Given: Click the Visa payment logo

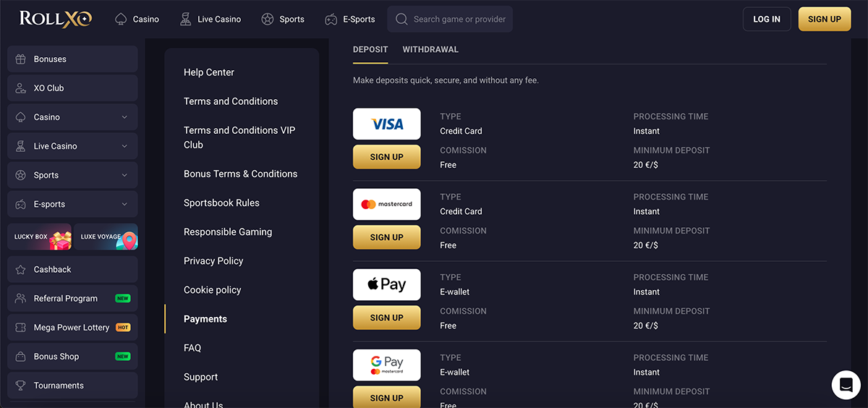Looking at the screenshot, I should click(387, 124).
